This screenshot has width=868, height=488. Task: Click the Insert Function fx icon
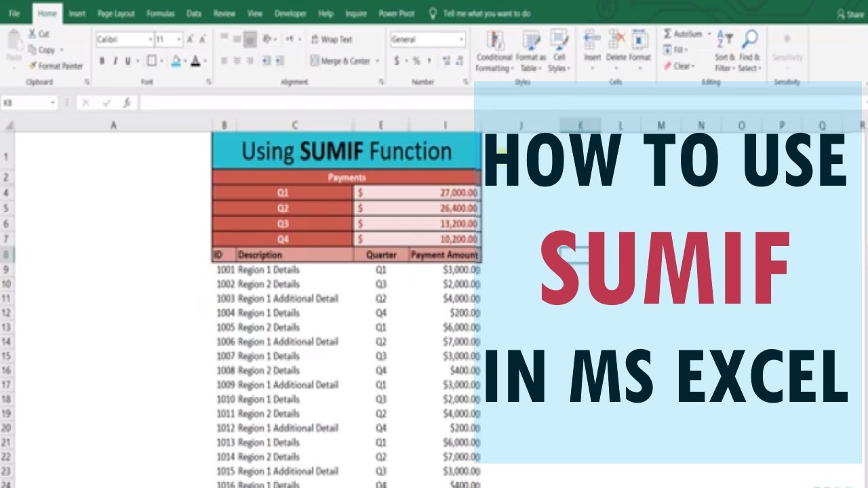[x=127, y=103]
